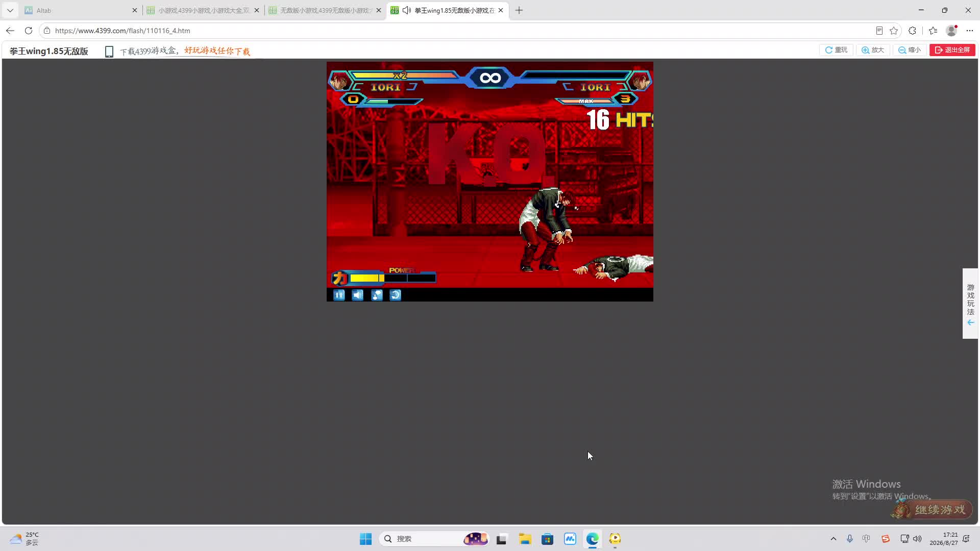Click the taskbar search box

(434, 539)
